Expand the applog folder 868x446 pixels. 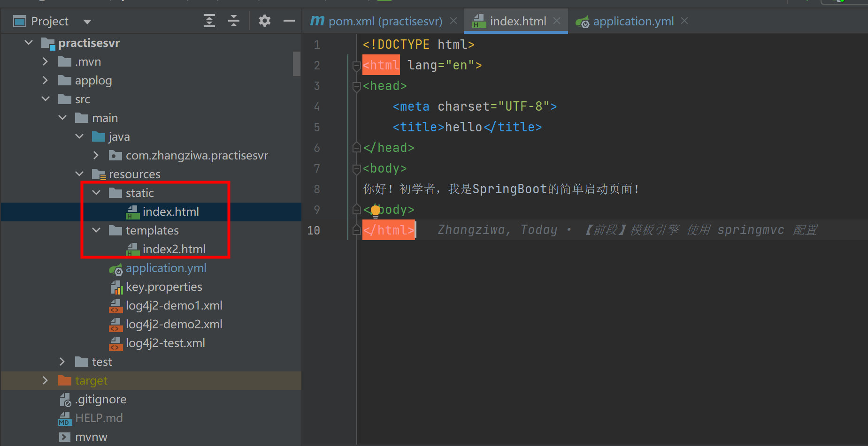[45, 80]
